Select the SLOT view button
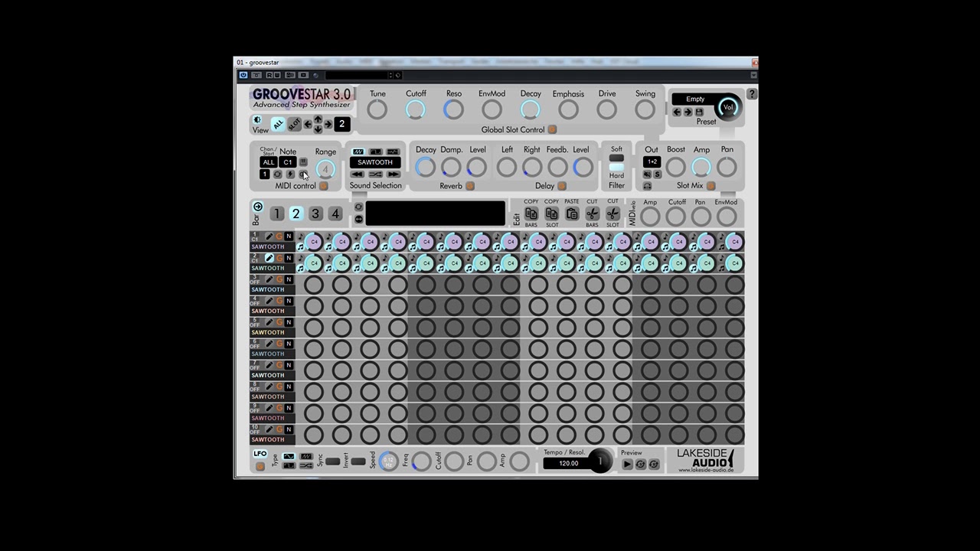The width and height of the screenshot is (980, 551). coord(295,124)
